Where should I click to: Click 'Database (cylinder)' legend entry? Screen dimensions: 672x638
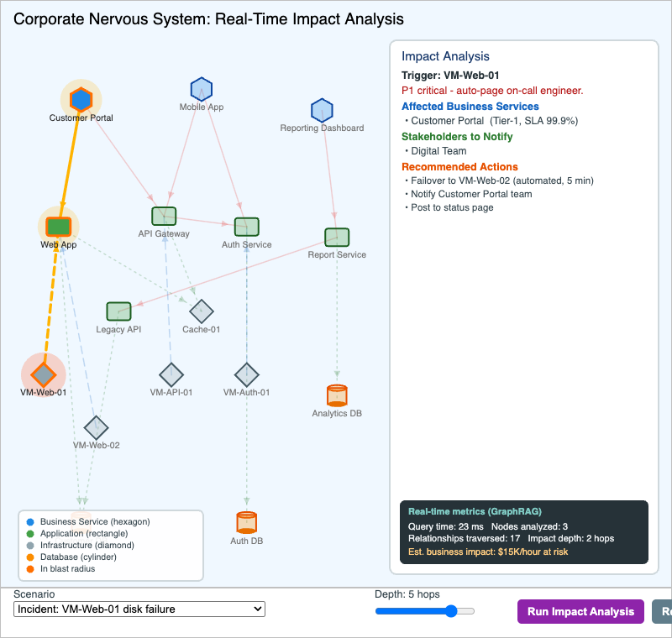[78, 557]
